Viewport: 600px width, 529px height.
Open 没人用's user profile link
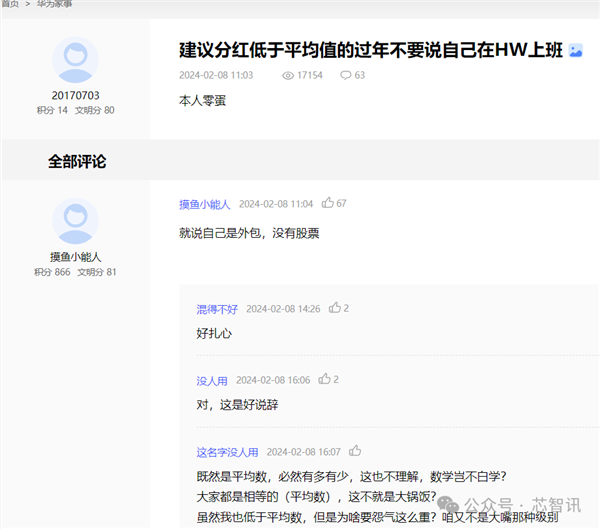(x=212, y=381)
